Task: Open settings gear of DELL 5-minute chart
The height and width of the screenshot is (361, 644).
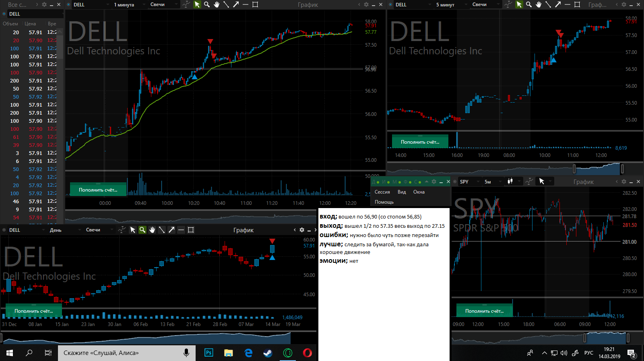Action: click(624, 4)
